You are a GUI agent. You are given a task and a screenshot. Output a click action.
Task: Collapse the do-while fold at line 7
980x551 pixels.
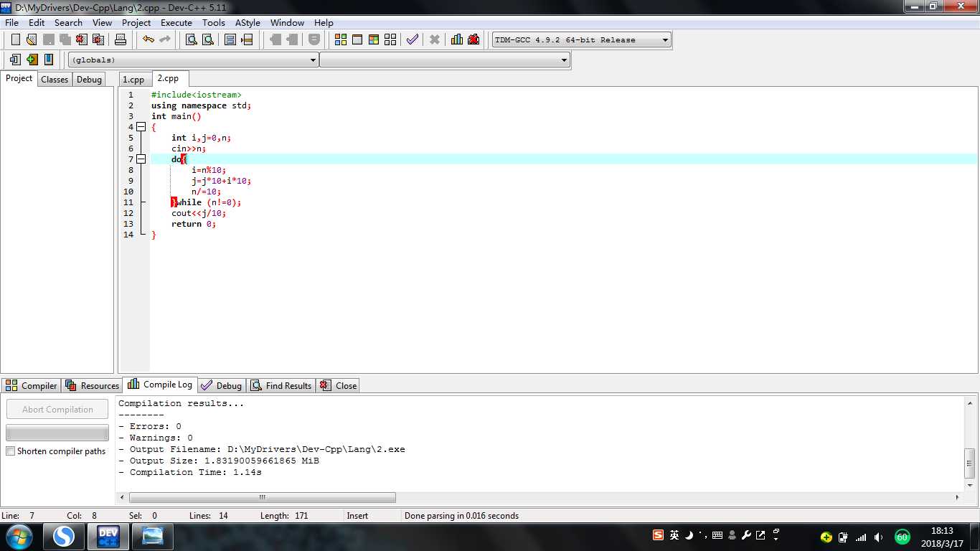[x=141, y=159]
